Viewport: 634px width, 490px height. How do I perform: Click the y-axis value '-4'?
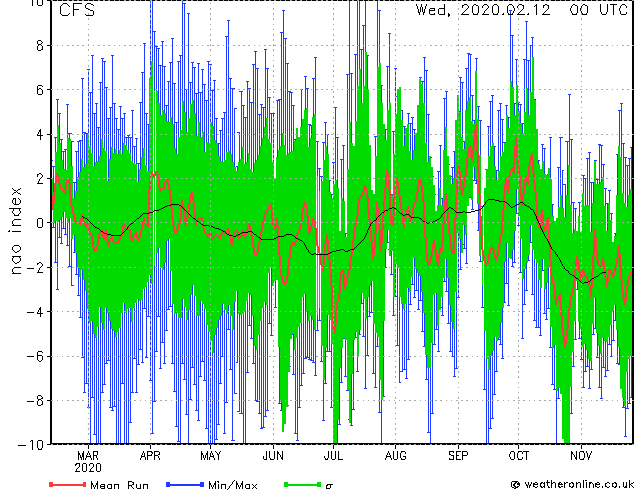[36, 312]
